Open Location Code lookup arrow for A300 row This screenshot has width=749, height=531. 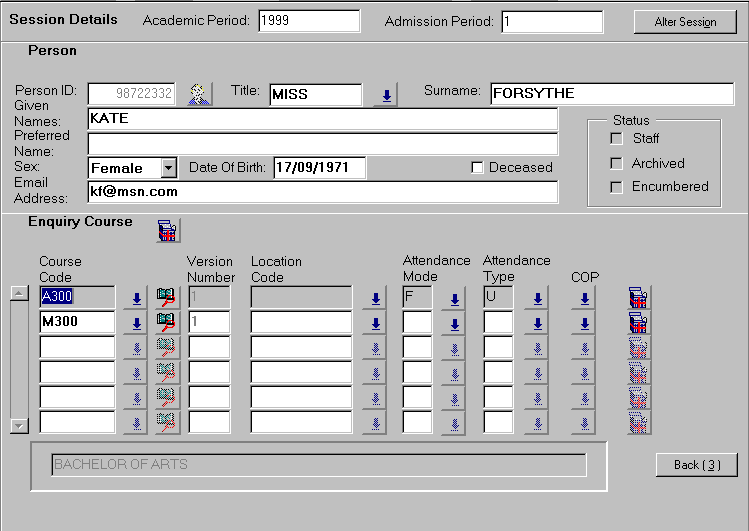point(374,297)
